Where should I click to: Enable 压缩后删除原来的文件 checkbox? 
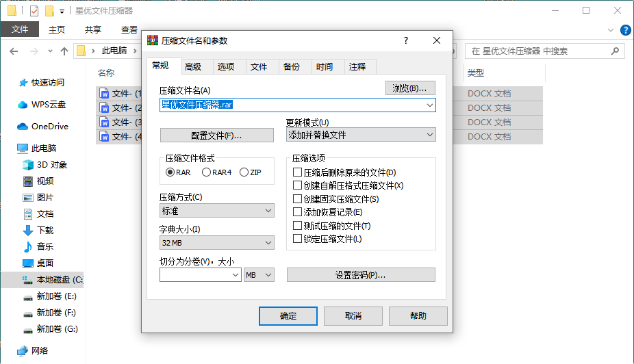(297, 172)
